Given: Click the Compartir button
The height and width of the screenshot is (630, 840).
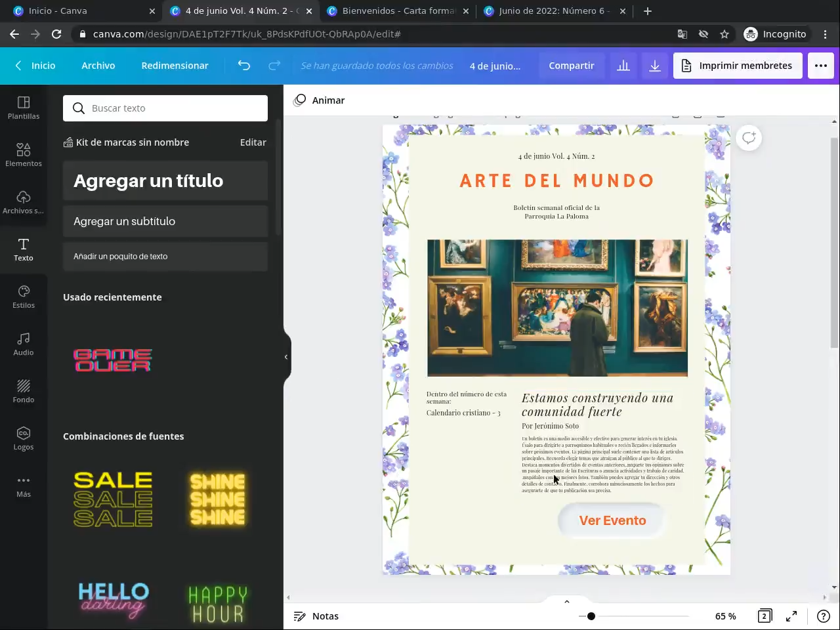Looking at the screenshot, I should pyautogui.click(x=572, y=66).
